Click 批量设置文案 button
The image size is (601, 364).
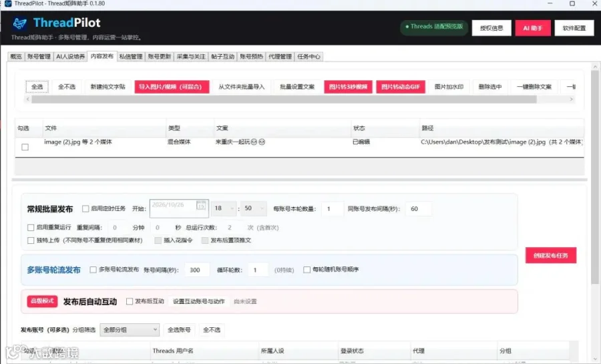pyautogui.click(x=297, y=87)
